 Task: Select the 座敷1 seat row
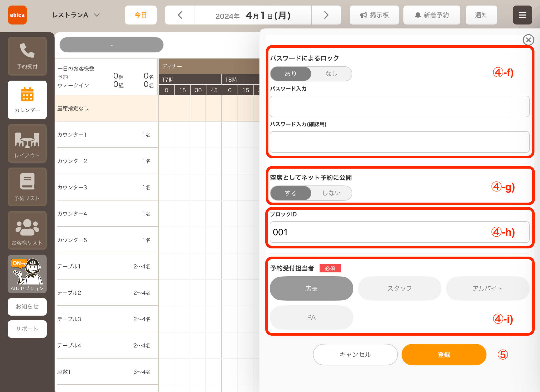[x=106, y=372]
